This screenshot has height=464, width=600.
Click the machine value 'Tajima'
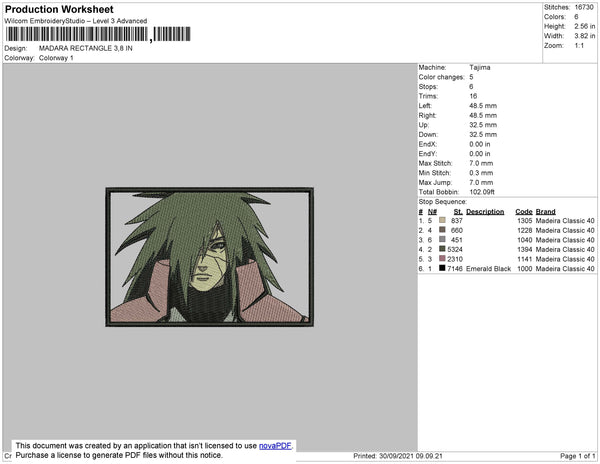coord(480,67)
